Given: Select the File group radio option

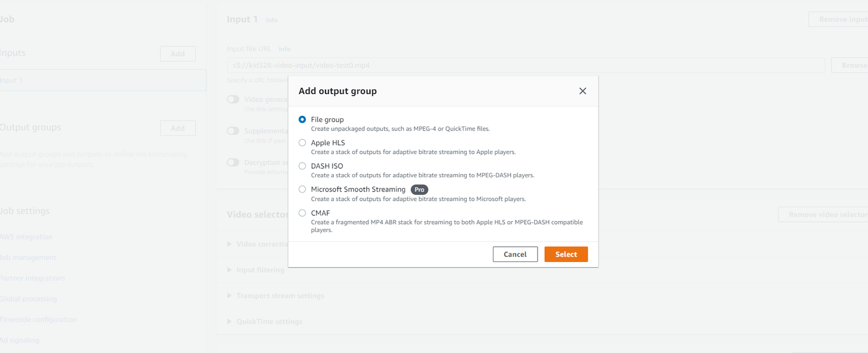Looking at the screenshot, I should click(x=302, y=119).
